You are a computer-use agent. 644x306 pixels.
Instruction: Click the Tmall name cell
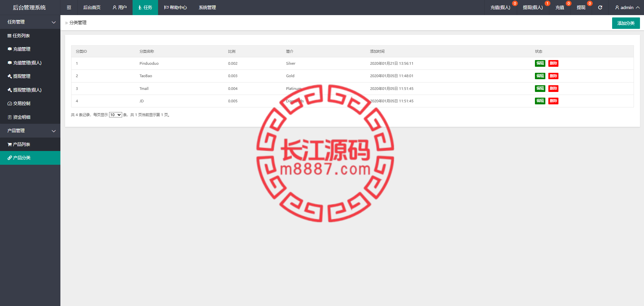click(x=144, y=89)
